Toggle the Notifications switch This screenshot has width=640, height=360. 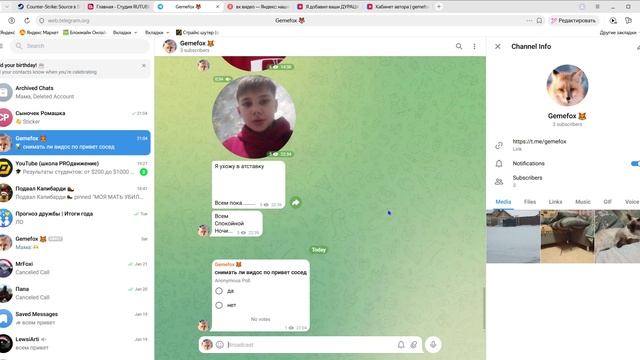[x=635, y=163]
